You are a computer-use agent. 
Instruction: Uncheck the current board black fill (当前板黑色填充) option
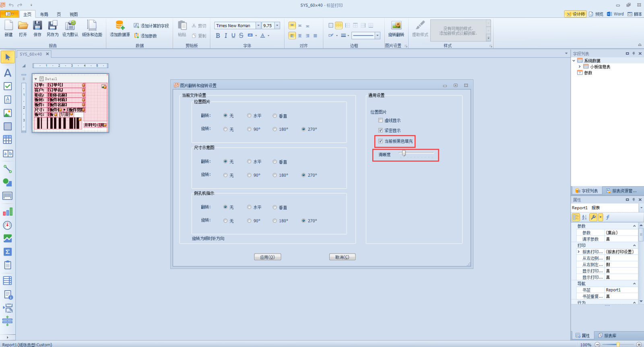coord(380,141)
